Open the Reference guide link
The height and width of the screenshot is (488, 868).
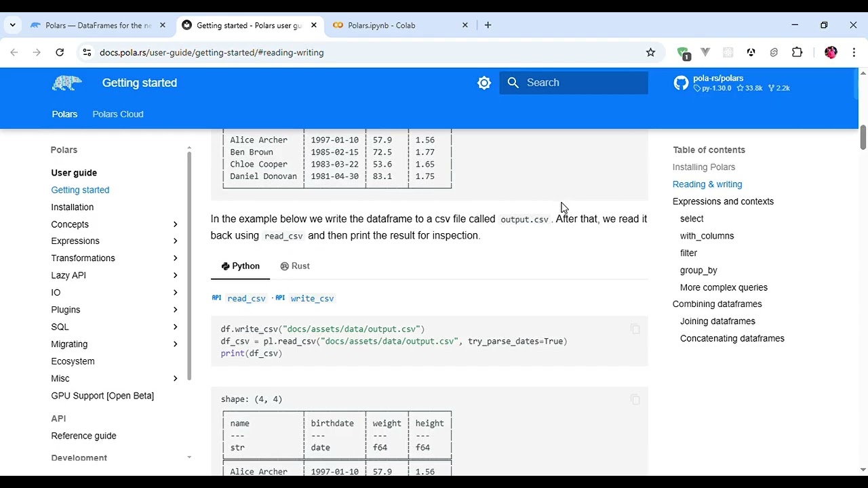coord(83,436)
